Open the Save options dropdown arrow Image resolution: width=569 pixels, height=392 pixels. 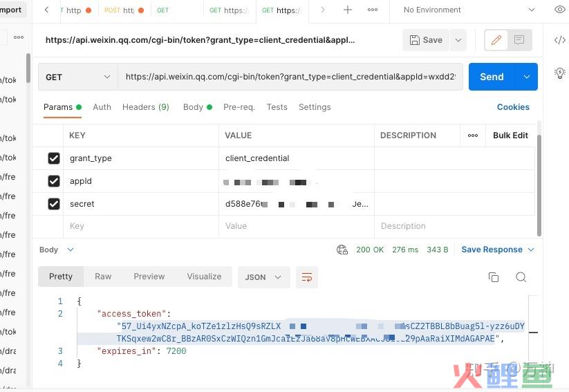(x=458, y=40)
